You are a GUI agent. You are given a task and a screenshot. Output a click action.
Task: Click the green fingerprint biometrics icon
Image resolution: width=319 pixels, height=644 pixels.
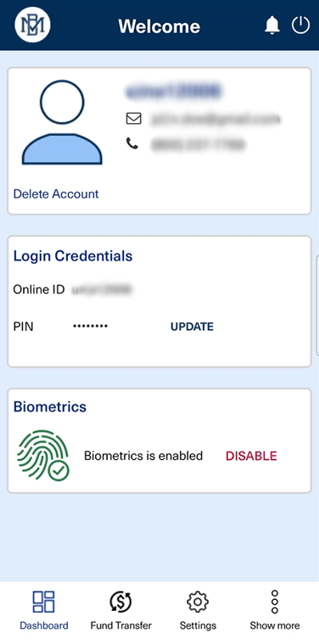point(43,455)
